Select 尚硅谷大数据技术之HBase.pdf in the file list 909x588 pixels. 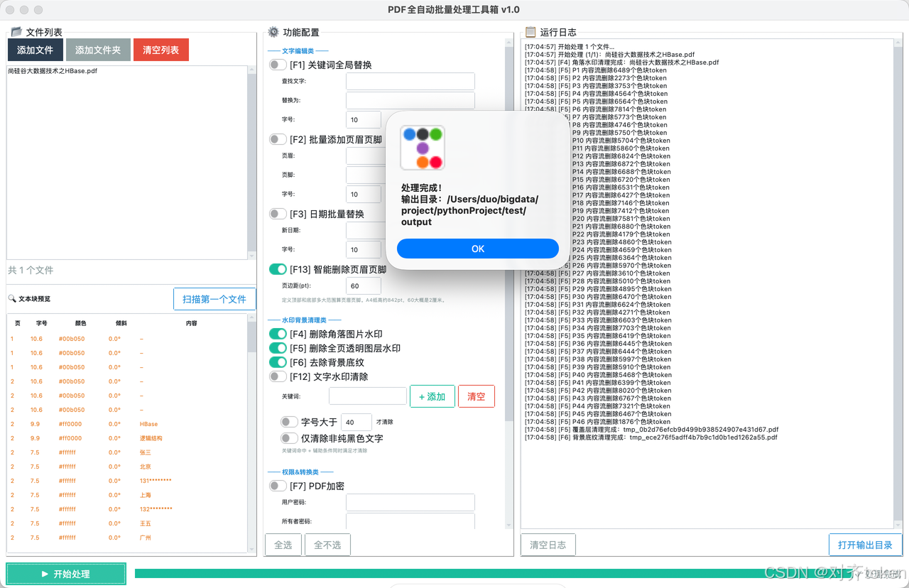pyautogui.click(x=53, y=71)
